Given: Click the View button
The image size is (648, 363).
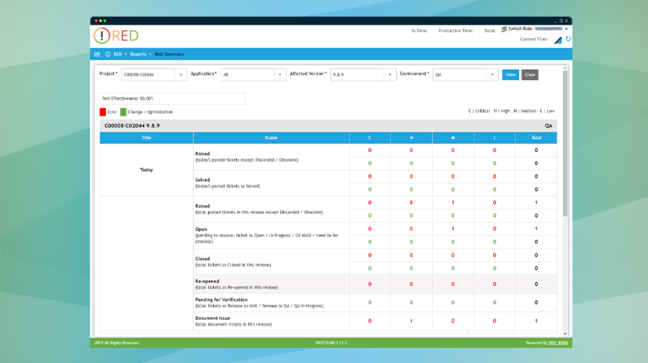Looking at the screenshot, I should point(510,74).
